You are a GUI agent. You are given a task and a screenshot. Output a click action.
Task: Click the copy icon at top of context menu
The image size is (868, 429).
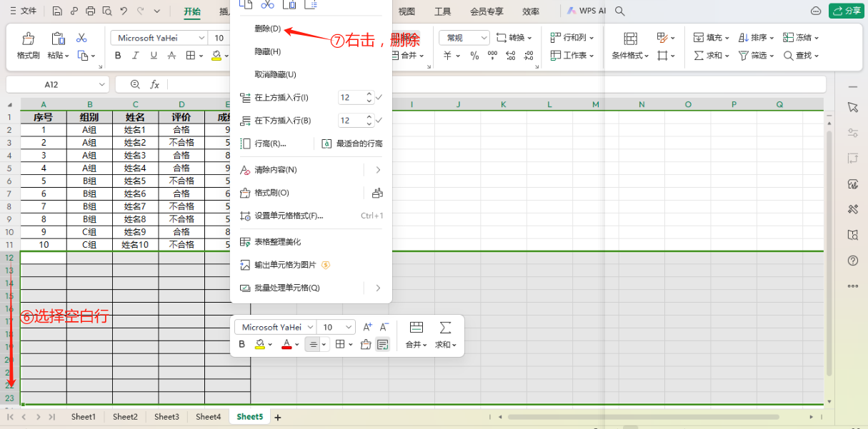[246, 4]
